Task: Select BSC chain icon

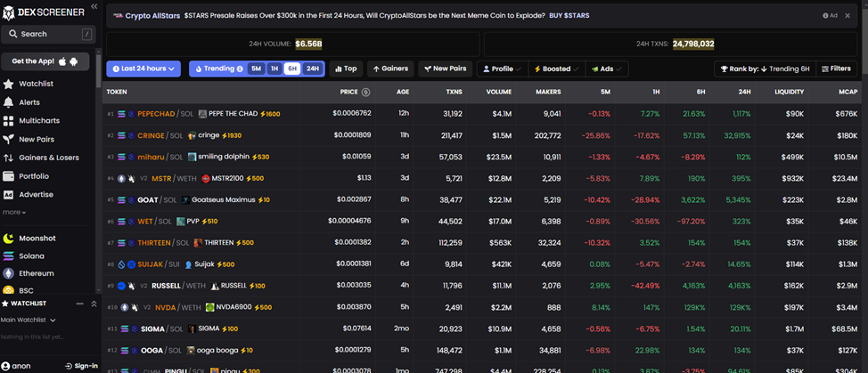Action: point(8,290)
